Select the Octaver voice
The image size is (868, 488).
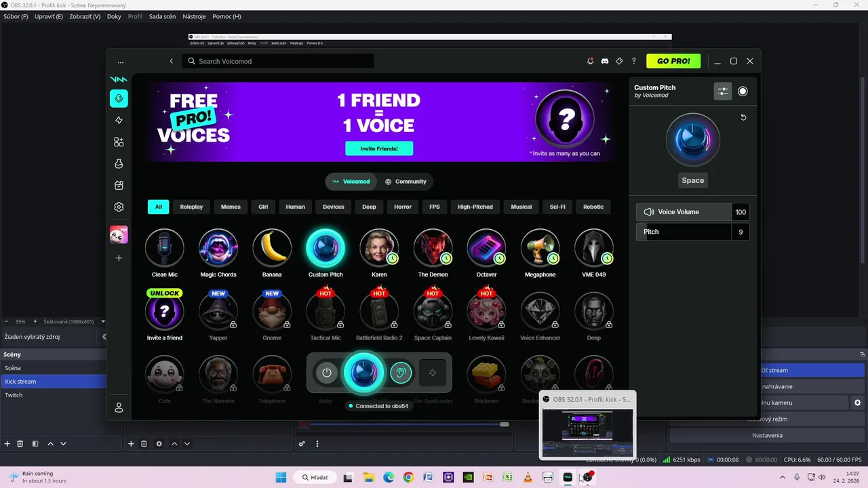[x=486, y=248]
